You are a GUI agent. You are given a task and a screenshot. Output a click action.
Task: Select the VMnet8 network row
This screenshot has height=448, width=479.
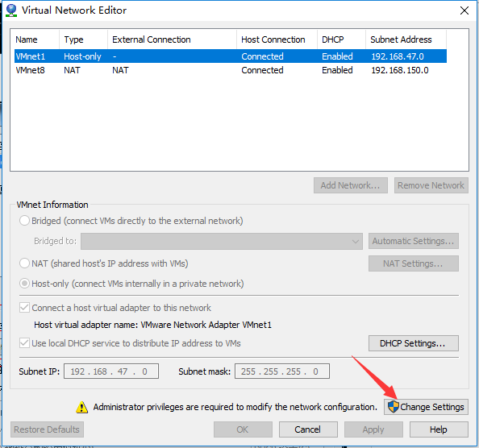(x=231, y=70)
